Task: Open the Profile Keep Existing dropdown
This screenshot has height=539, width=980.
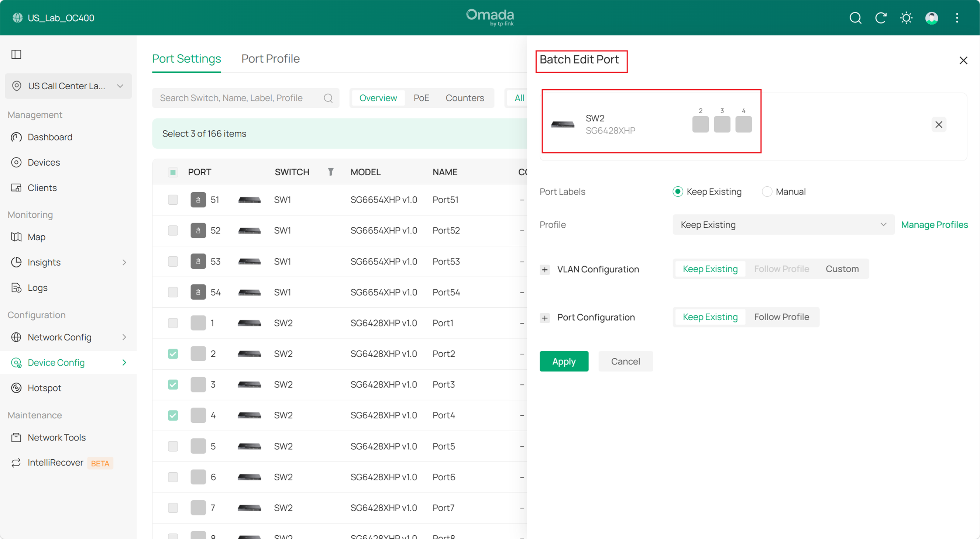Action: (x=783, y=225)
